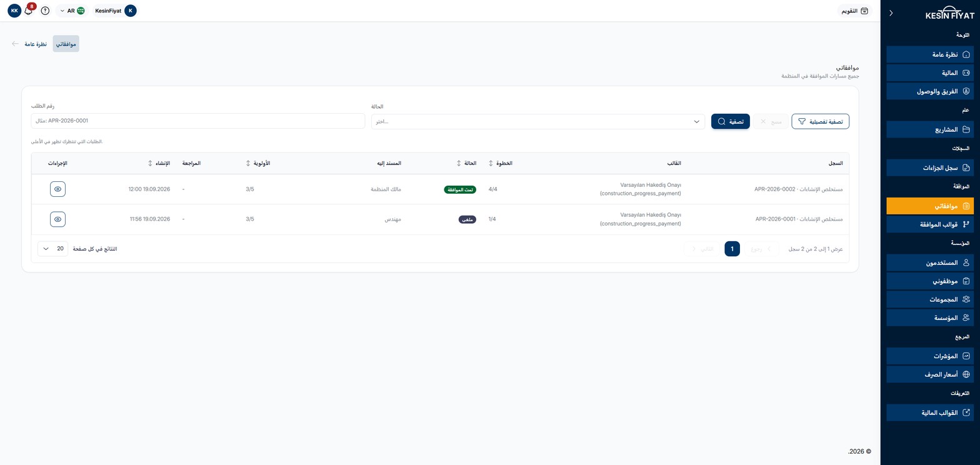Sort by الأولوية column
The width and height of the screenshot is (980, 465).
[x=258, y=163]
